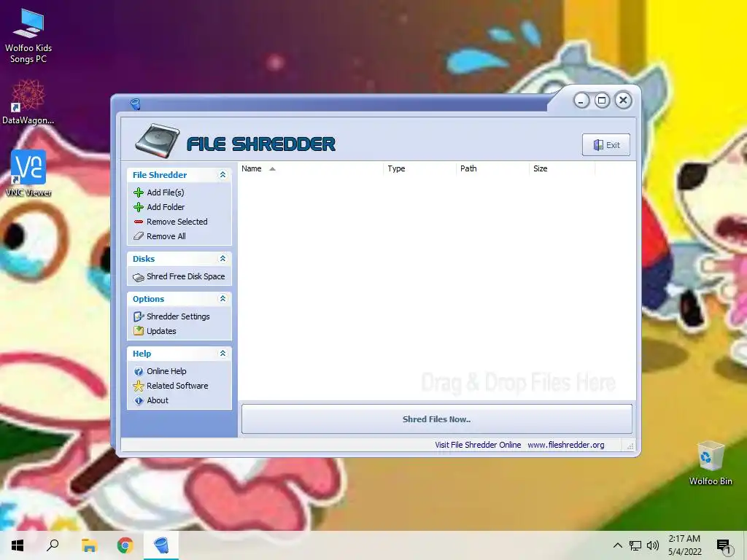Click the window resize grip in status bar
The image size is (747, 560).
[x=630, y=446]
